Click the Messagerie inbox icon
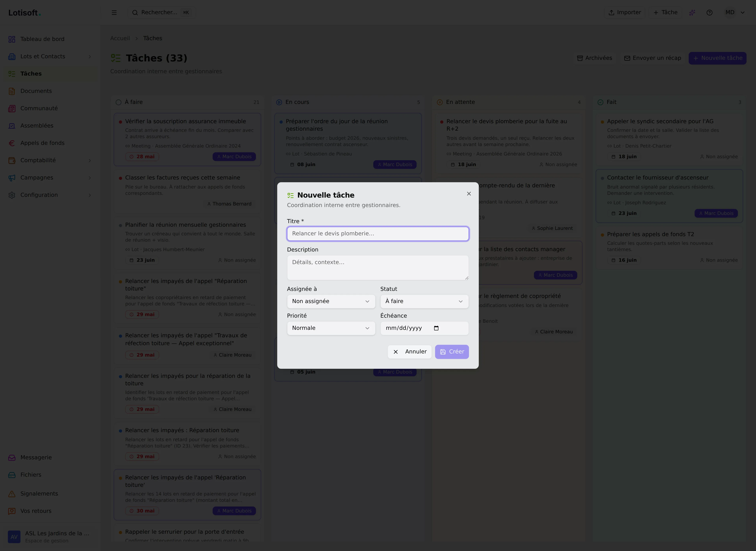The image size is (756, 551). (12, 458)
